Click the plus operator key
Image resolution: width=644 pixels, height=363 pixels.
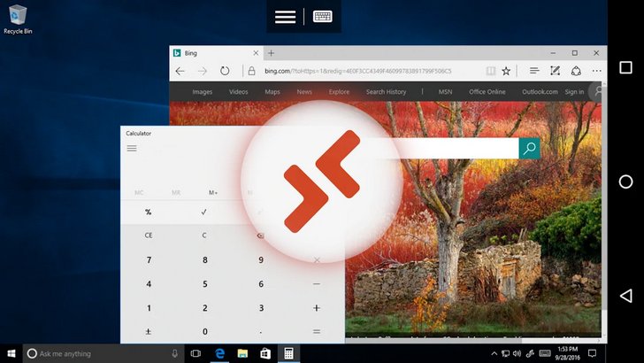point(317,308)
